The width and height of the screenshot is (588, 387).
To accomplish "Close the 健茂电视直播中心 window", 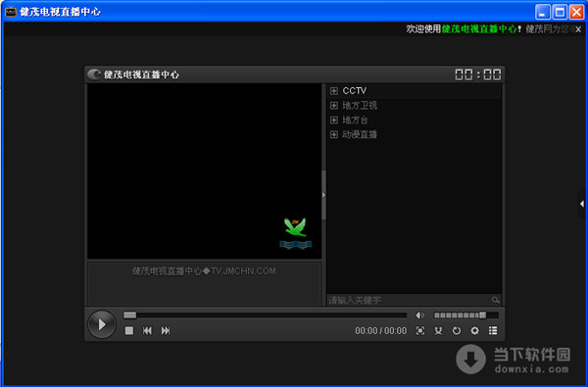I will (x=577, y=12).
